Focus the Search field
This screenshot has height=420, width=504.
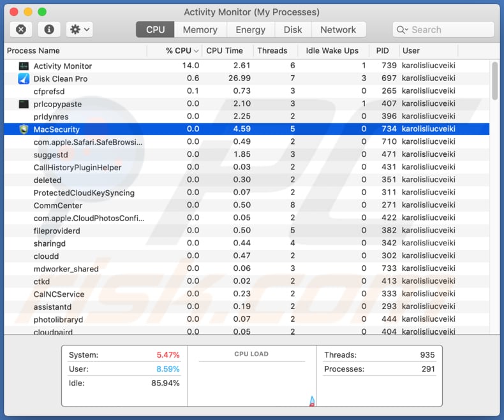(443, 29)
